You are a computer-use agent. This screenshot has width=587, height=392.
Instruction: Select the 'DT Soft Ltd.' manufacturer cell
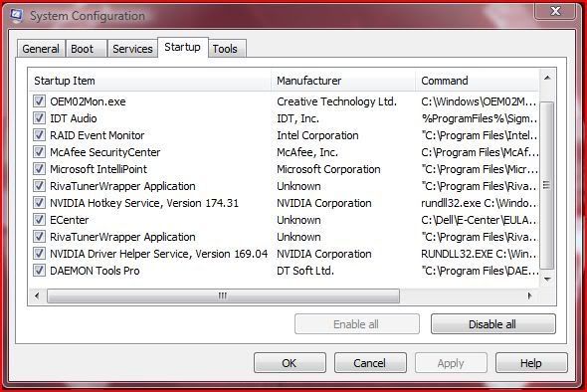coord(305,271)
